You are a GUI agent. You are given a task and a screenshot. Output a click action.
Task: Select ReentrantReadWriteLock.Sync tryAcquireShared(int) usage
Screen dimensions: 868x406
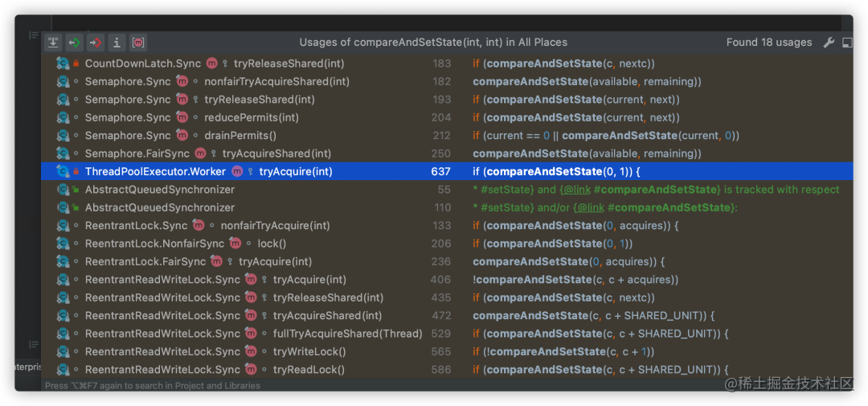[447, 316]
